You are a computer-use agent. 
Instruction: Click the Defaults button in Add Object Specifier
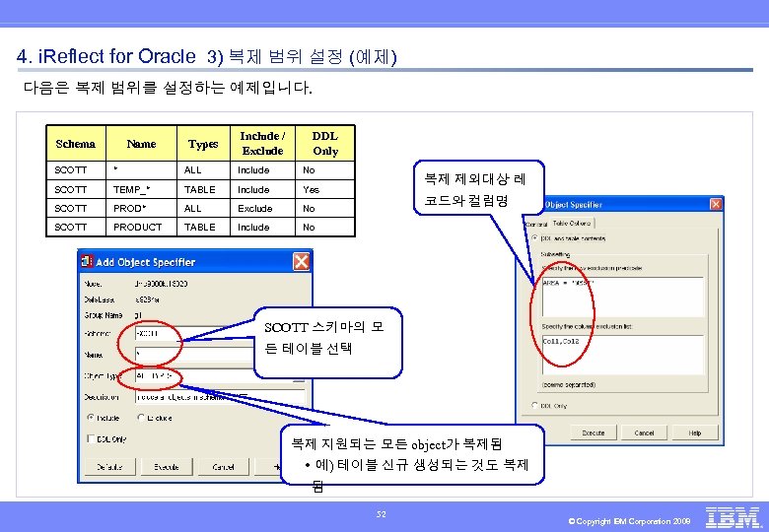(109, 467)
